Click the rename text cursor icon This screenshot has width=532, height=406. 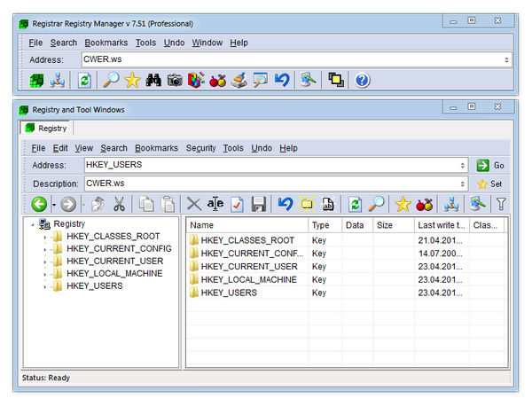coord(215,204)
